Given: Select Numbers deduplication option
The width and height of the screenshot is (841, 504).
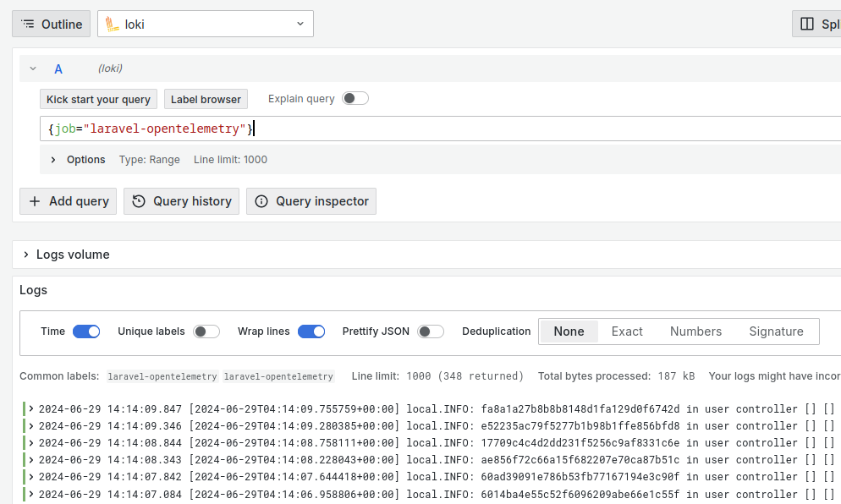Looking at the screenshot, I should pyautogui.click(x=695, y=331).
